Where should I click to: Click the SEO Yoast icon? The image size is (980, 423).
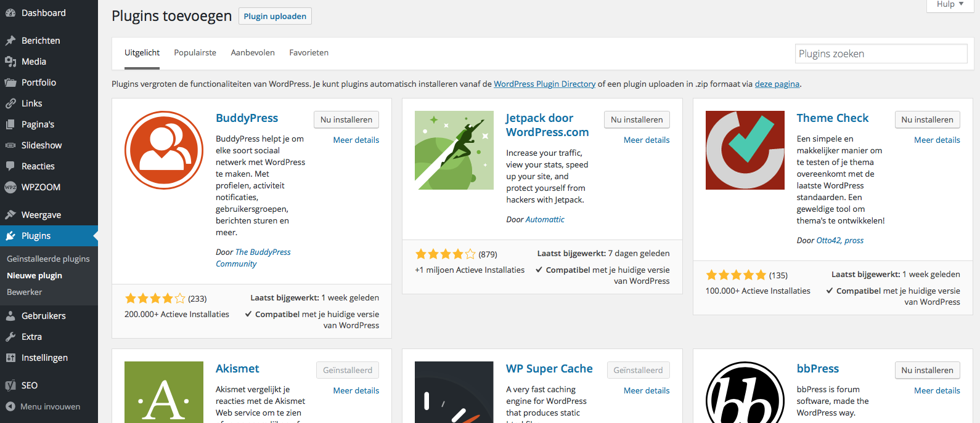tap(10, 385)
